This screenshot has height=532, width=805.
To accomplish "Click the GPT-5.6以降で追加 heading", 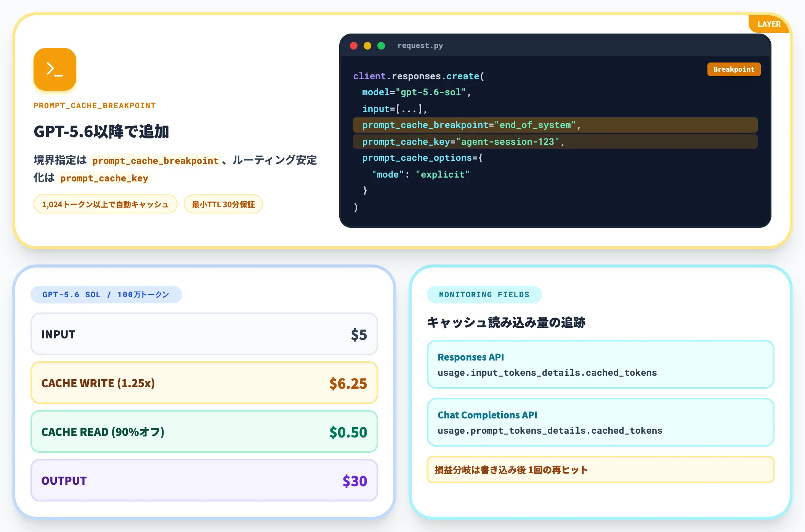I will tap(101, 132).
